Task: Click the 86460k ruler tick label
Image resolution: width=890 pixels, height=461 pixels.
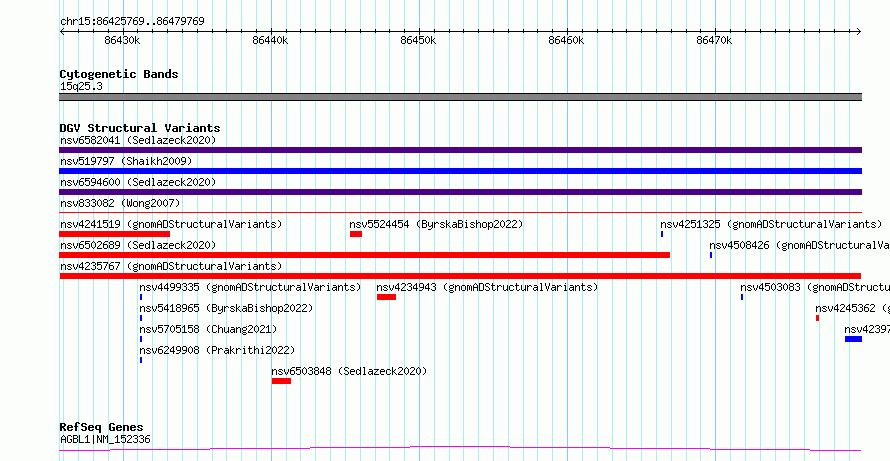Action: click(x=566, y=41)
